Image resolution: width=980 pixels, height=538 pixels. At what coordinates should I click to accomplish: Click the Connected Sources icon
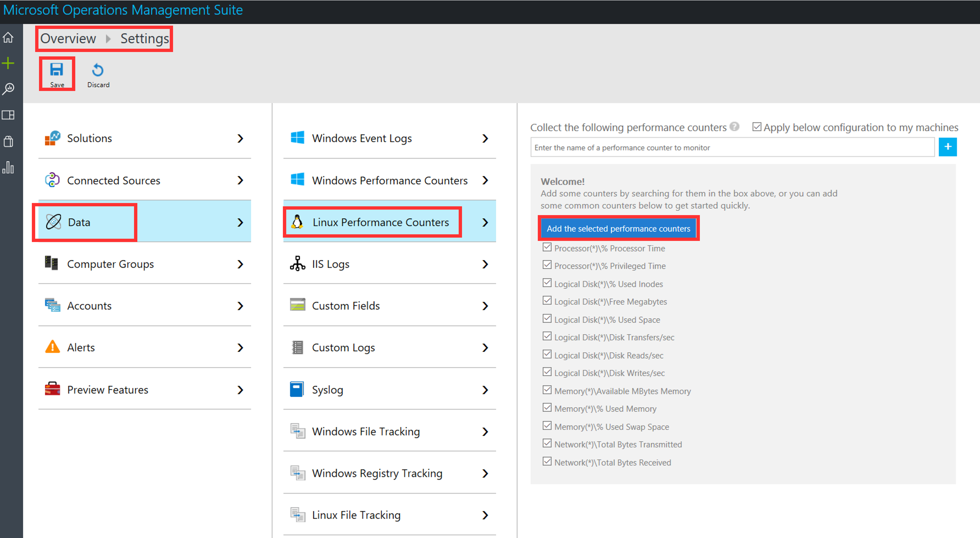point(52,180)
